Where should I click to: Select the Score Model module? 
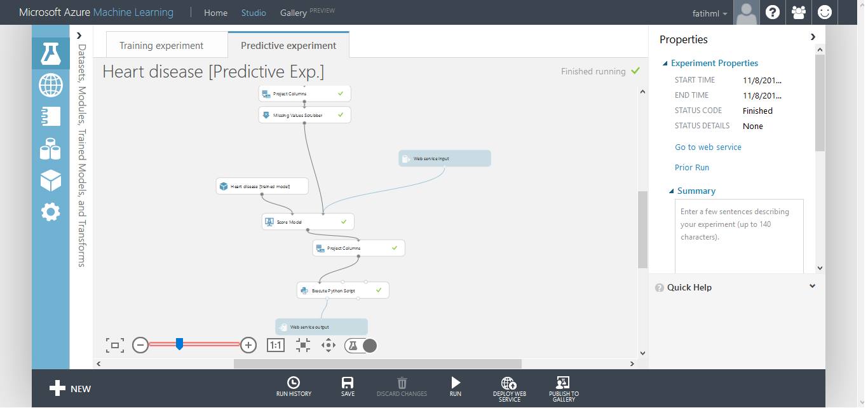pos(308,222)
